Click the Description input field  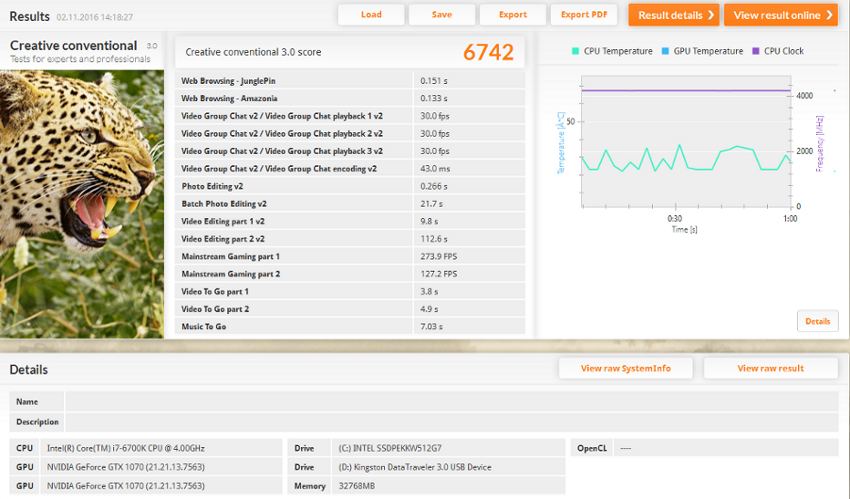point(452,422)
